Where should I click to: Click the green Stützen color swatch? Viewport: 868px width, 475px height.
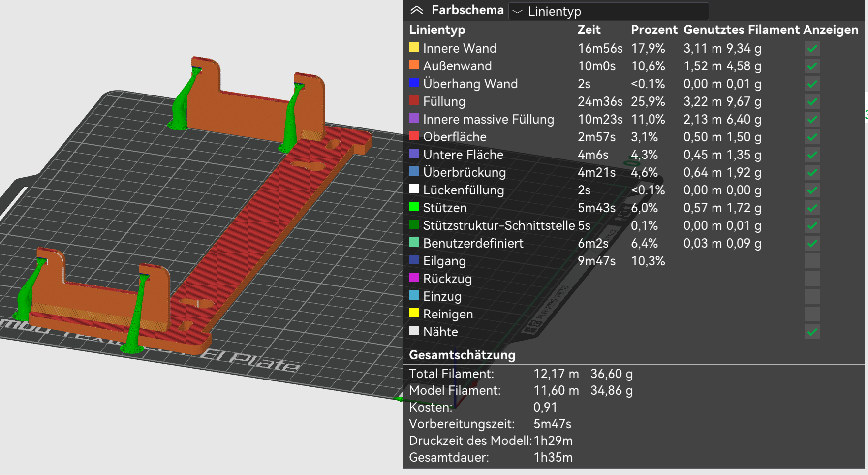[414, 207]
